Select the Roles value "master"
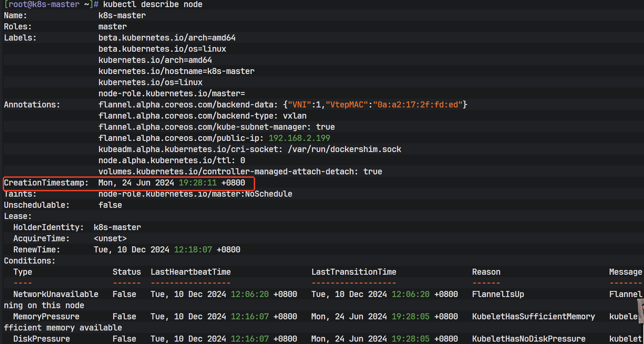Image resolution: width=644 pixels, height=344 pixels. pos(113,27)
